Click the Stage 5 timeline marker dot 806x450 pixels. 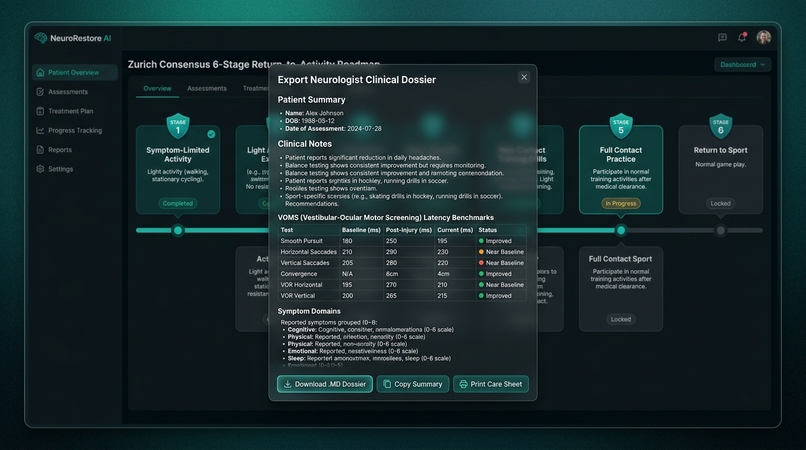tap(621, 230)
